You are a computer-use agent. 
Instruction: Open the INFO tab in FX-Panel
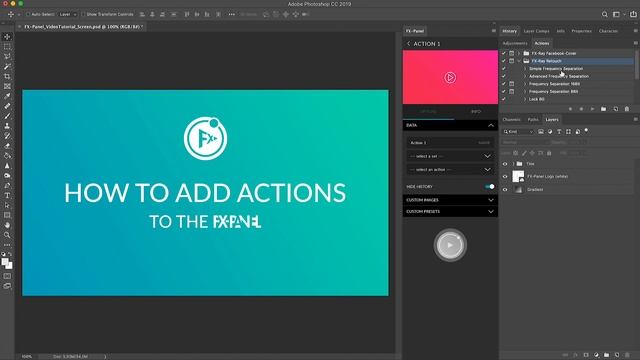click(476, 111)
